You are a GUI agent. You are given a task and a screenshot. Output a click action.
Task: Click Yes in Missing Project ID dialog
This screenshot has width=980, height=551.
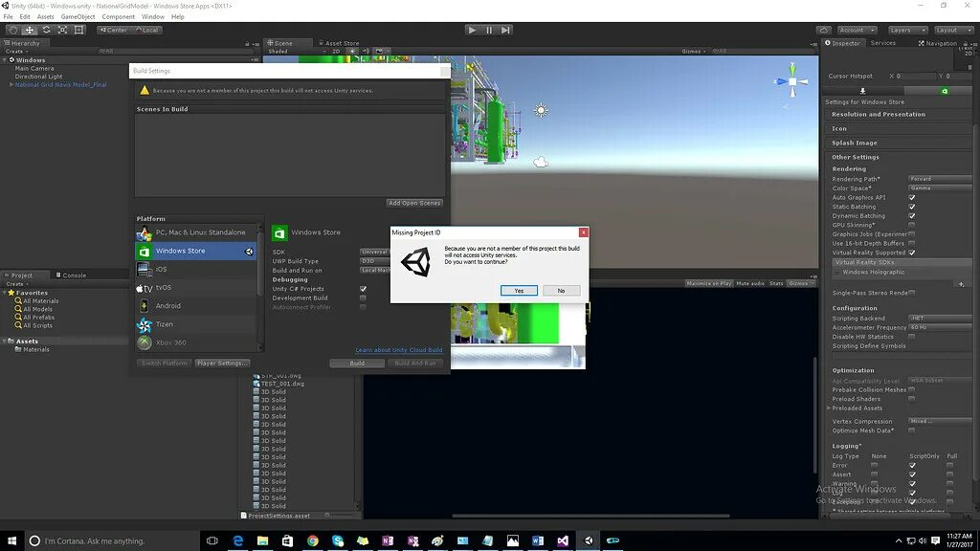(x=519, y=291)
